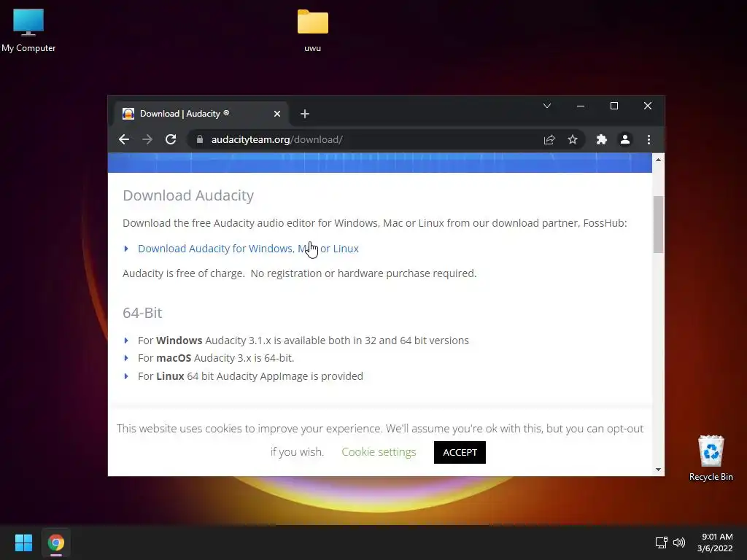
Task: Open Chrome's three-dot menu
Action: click(649, 139)
